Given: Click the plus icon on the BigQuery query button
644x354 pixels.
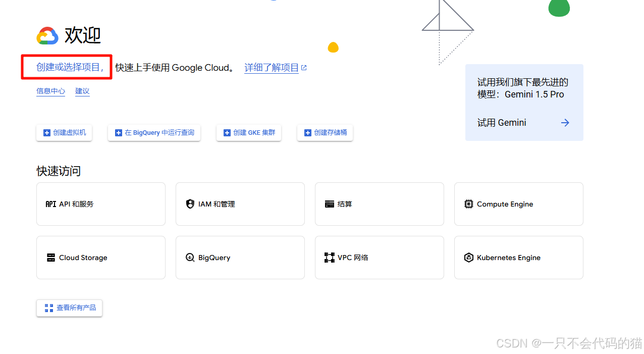Looking at the screenshot, I should pyautogui.click(x=119, y=133).
